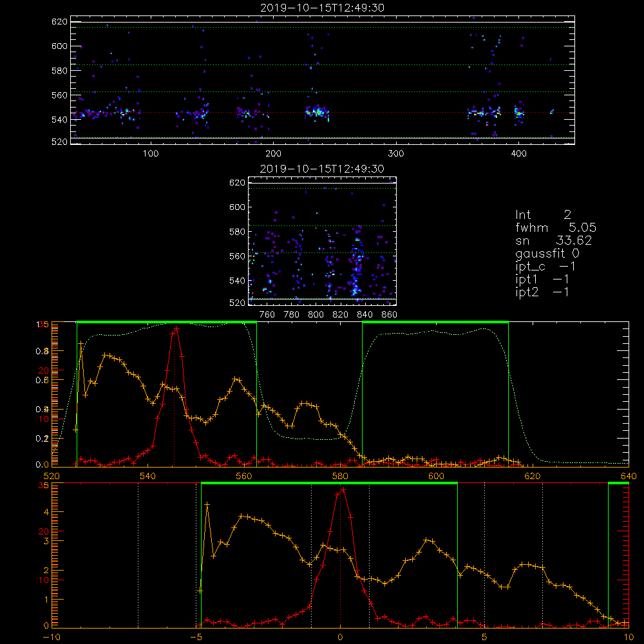Viewport: 644px width, 644px height.
Task: Click the green bar spanning 525 to 562 in the profile plot
Action: pos(167,323)
